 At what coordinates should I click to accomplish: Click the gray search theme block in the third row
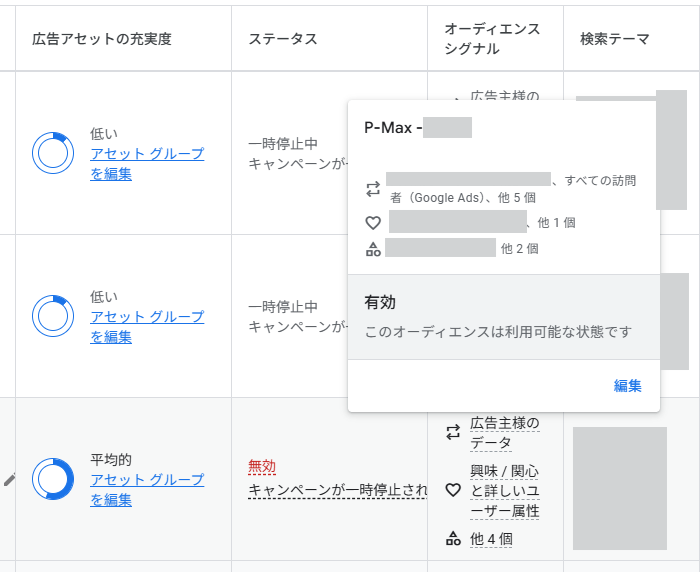(620, 488)
